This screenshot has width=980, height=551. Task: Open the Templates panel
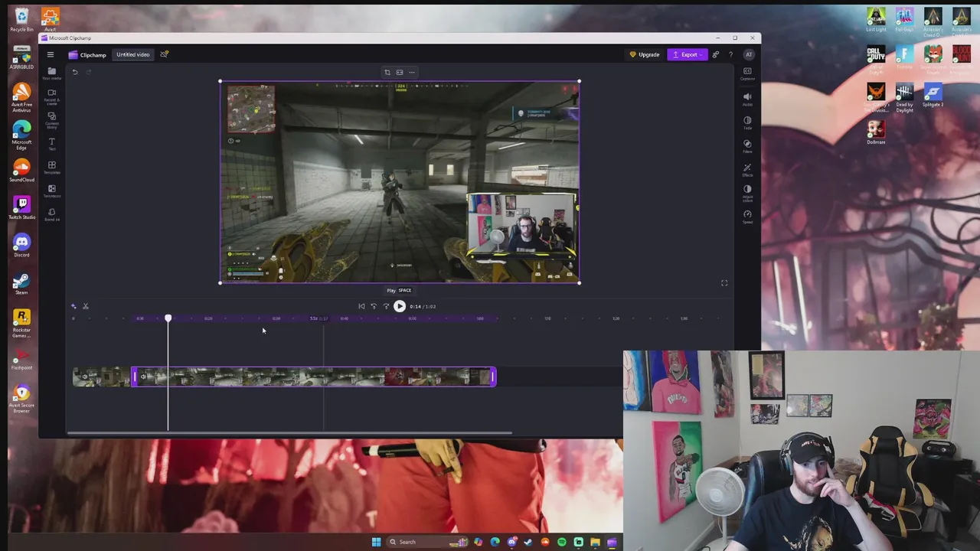click(52, 167)
